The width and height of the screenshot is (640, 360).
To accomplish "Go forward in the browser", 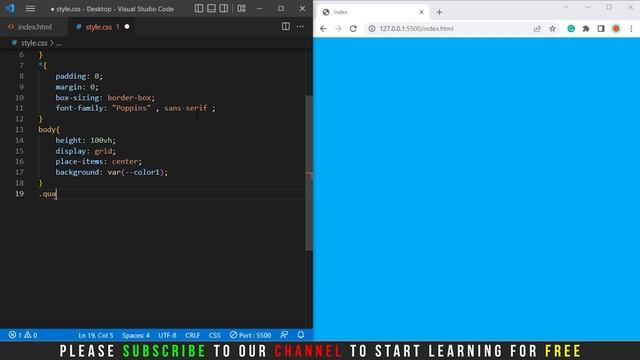I will (x=338, y=29).
